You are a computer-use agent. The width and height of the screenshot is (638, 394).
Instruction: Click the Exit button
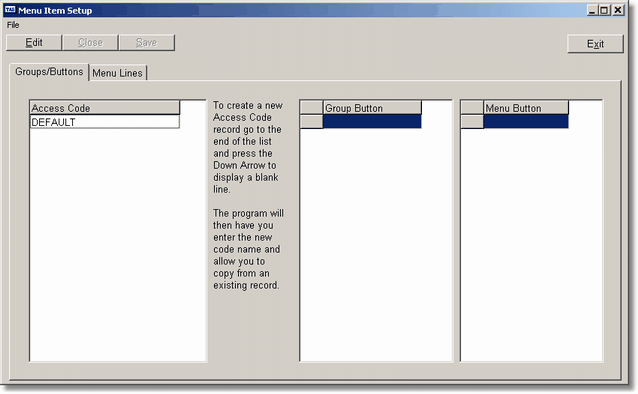[595, 44]
